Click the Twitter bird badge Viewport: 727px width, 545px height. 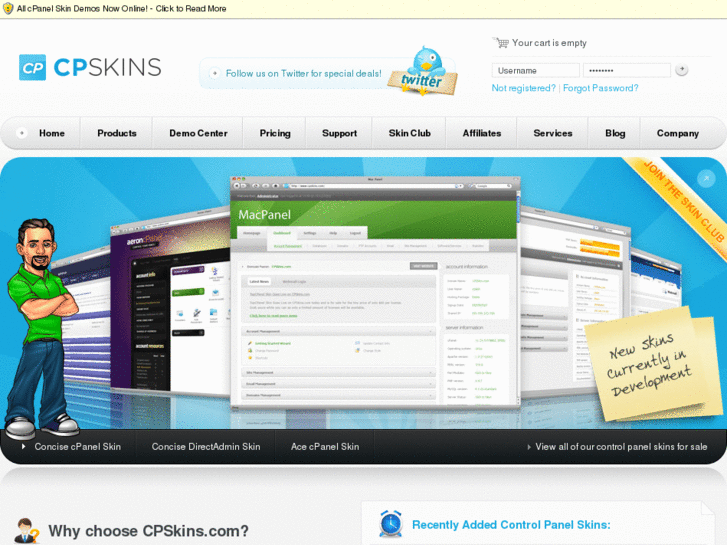423,71
